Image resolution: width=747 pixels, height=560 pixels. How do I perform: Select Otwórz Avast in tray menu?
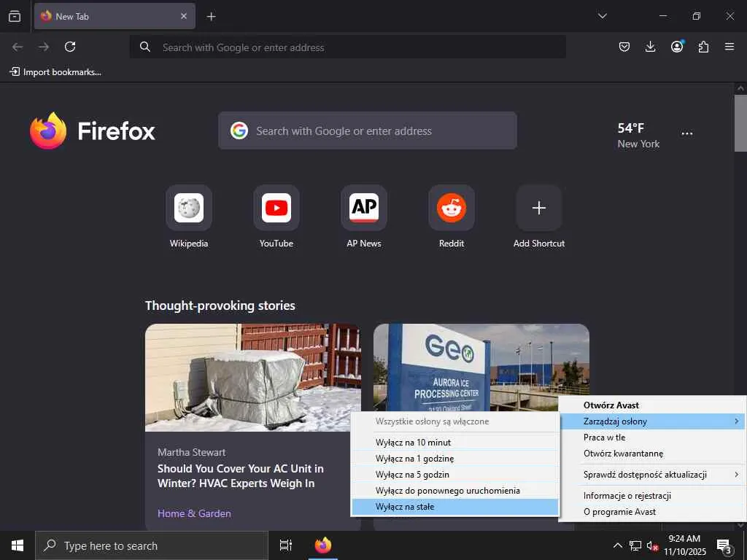click(652, 405)
